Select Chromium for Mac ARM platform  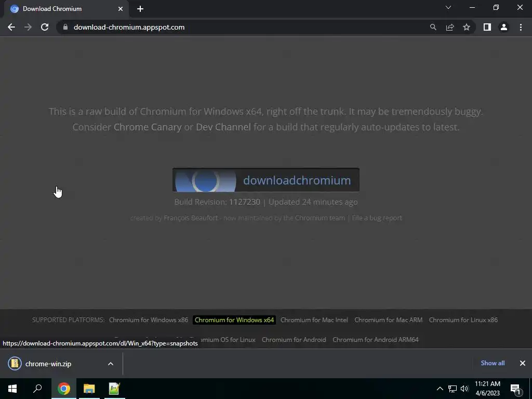pos(389,320)
